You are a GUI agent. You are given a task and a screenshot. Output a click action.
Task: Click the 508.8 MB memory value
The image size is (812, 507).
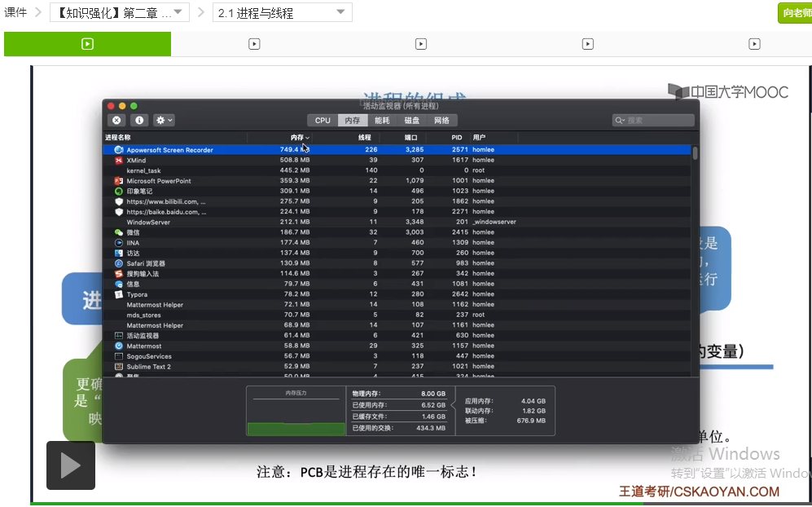295,161
